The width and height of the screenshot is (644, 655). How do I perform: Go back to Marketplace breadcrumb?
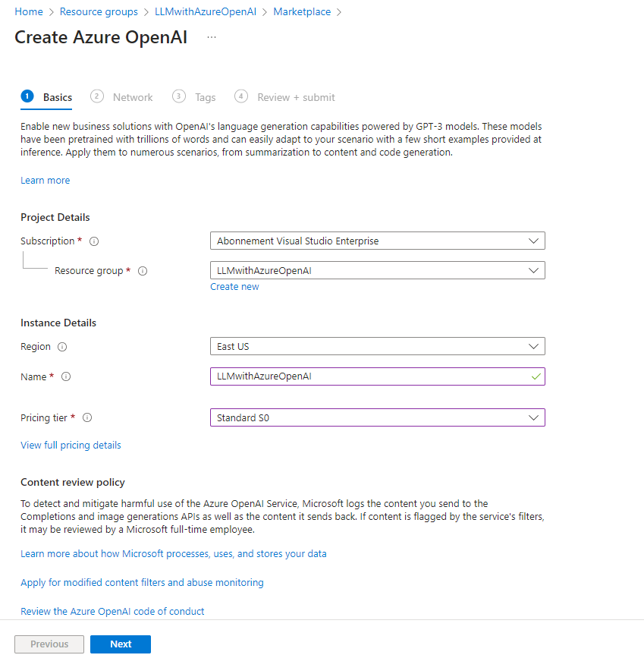[302, 11]
